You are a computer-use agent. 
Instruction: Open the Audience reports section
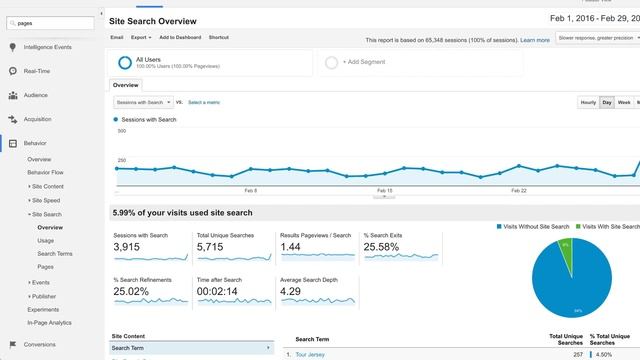[36, 95]
